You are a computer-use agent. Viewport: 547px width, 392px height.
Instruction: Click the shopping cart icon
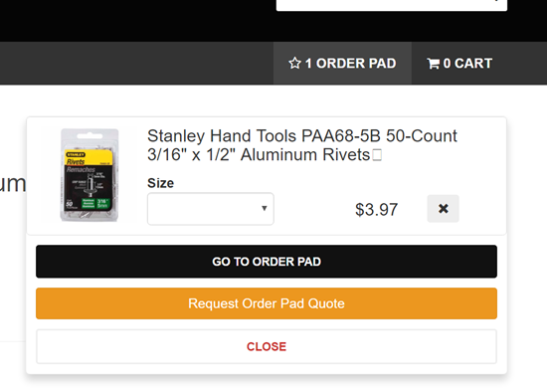434,64
